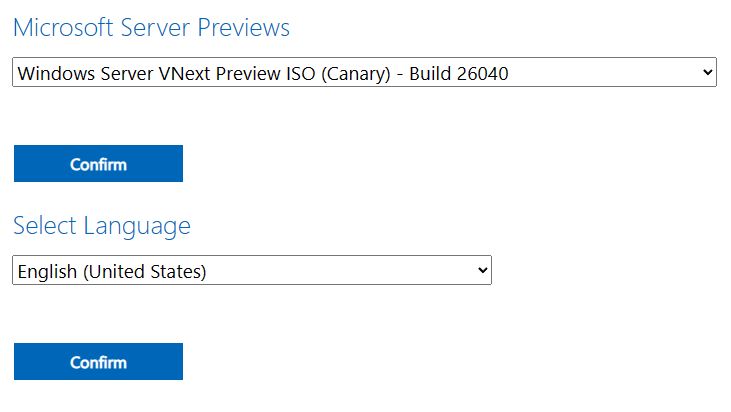
Task: Click the chevron arrow on the language selector
Action: tap(482, 270)
